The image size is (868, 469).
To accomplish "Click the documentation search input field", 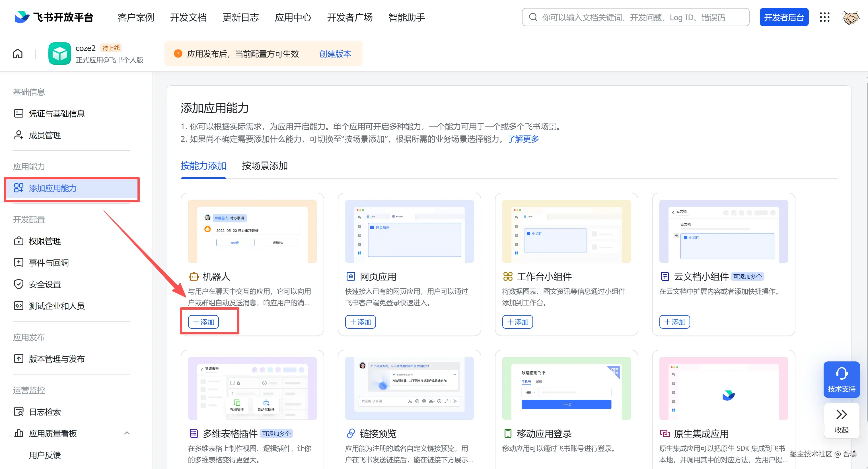I will click(x=635, y=17).
